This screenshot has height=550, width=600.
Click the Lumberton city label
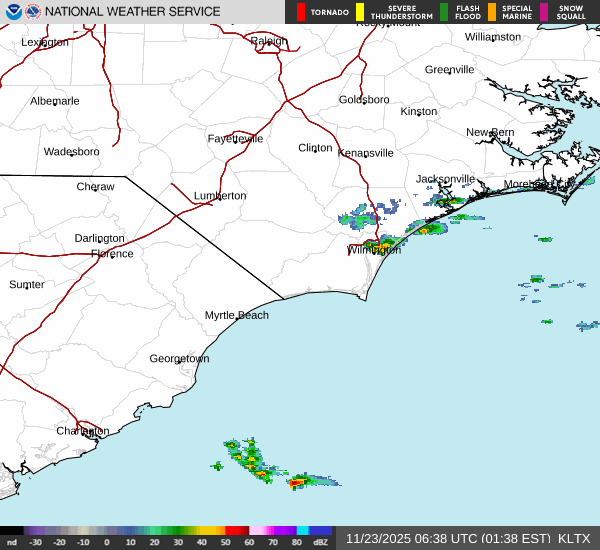[x=220, y=196]
